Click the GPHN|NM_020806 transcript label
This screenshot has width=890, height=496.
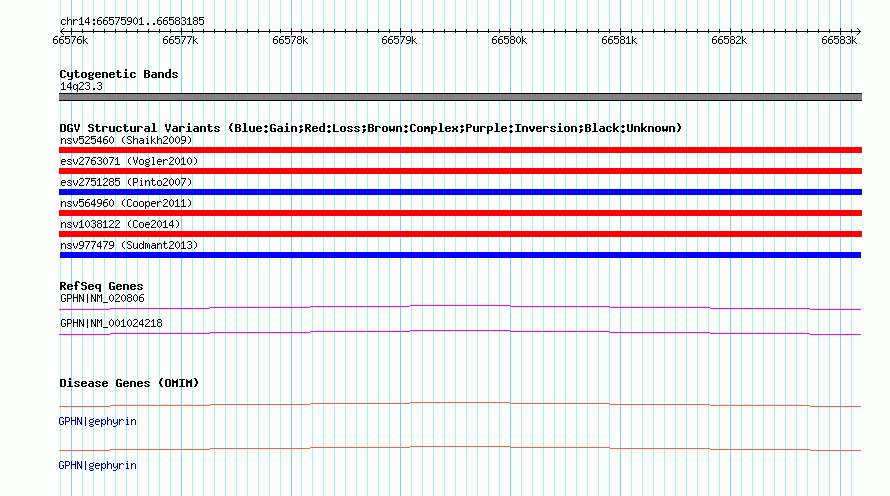click(x=102, y=299)
